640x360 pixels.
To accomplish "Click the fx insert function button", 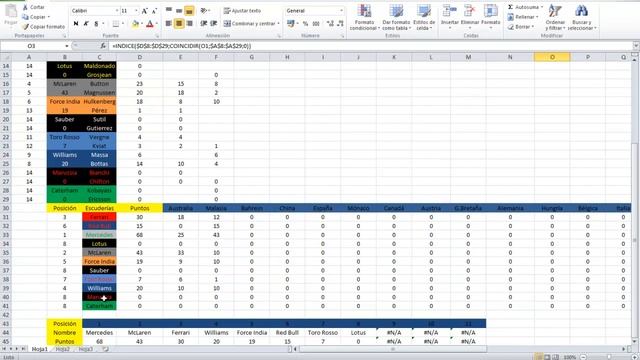I will [x=103, y=46].
